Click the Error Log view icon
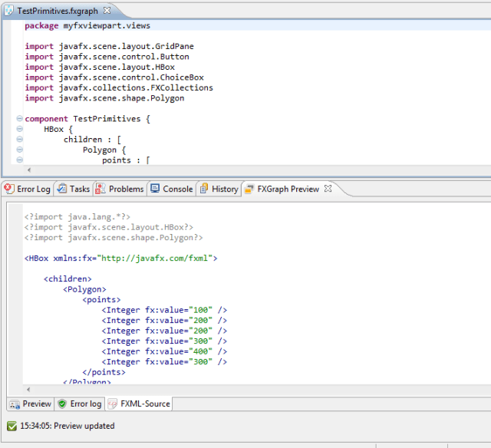The width and height of the screenshot is (491, 448). coord(9,189)
